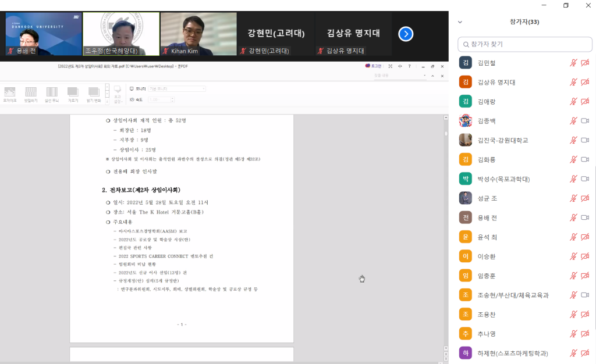
Task: Click the camera-off icon for 김상유 명지대
Action: coord(585,82)
